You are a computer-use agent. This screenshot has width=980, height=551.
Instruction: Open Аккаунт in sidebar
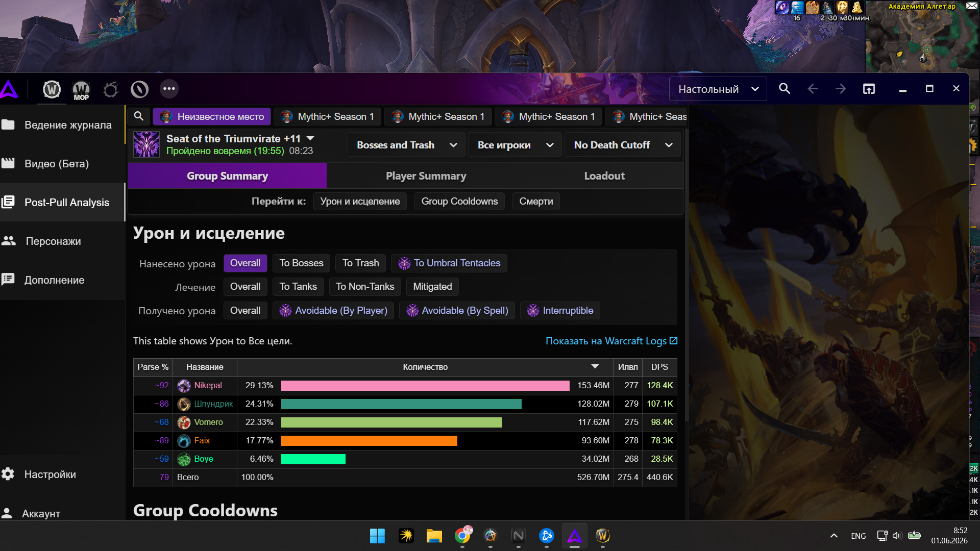[x=62, y=513]
